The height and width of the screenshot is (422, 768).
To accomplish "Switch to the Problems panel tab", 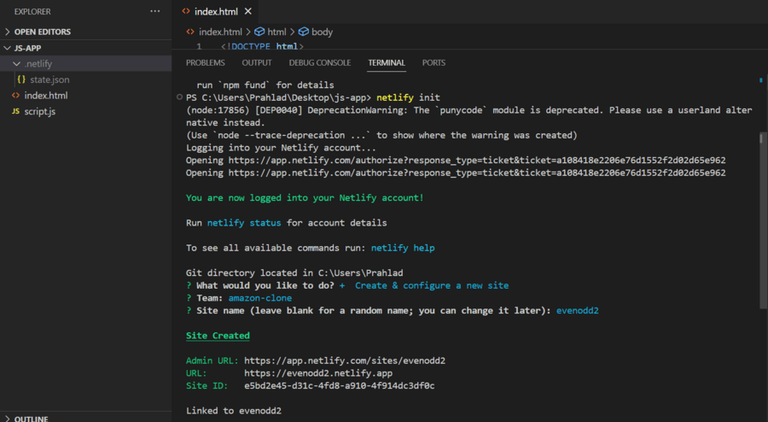I will [x=205, y=63].
